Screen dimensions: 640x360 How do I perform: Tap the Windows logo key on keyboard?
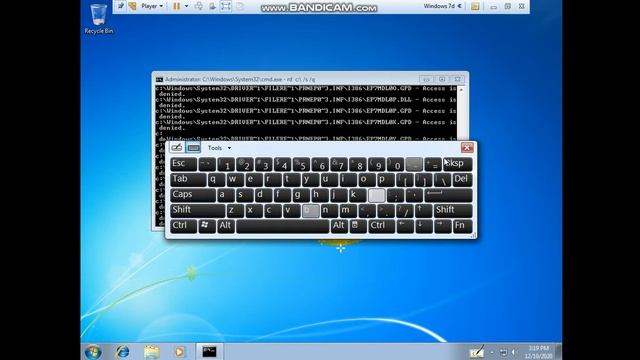click(x=207, y=226)
